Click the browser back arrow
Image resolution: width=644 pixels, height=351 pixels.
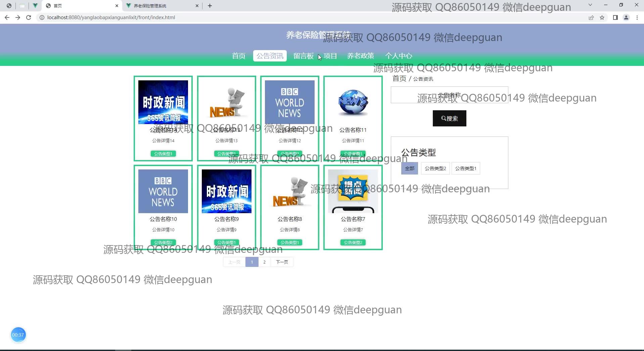[x=7, y=17]
